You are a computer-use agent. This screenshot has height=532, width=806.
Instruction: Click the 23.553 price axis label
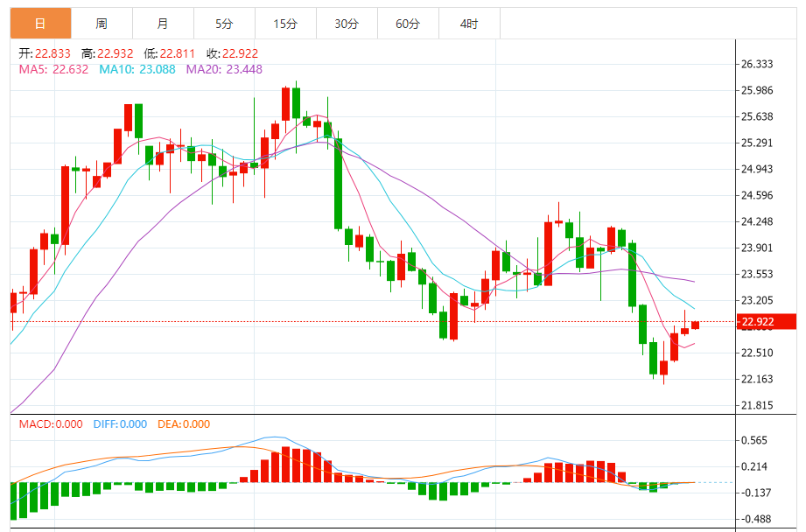pos(757,274)
